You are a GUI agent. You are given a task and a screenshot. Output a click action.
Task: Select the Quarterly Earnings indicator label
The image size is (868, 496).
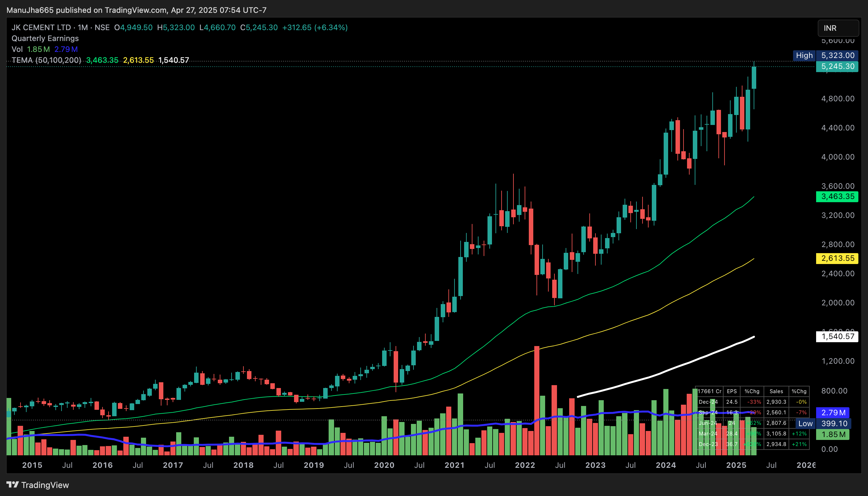tap(45, 38)
